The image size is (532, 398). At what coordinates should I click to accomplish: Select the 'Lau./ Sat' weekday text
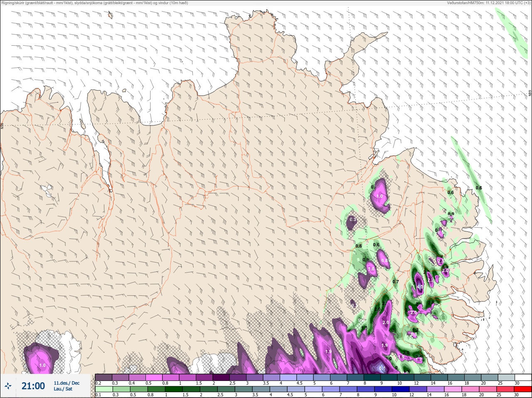pos(63,389)
